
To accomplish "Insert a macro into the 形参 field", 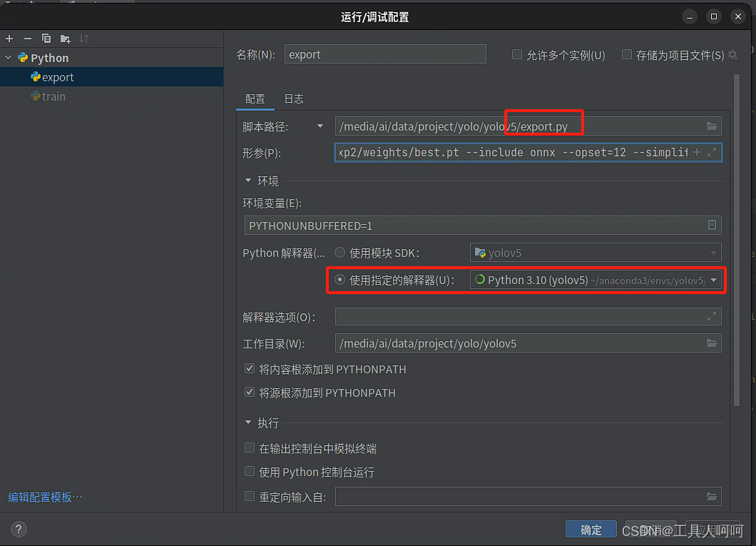I will click(697, 153).
